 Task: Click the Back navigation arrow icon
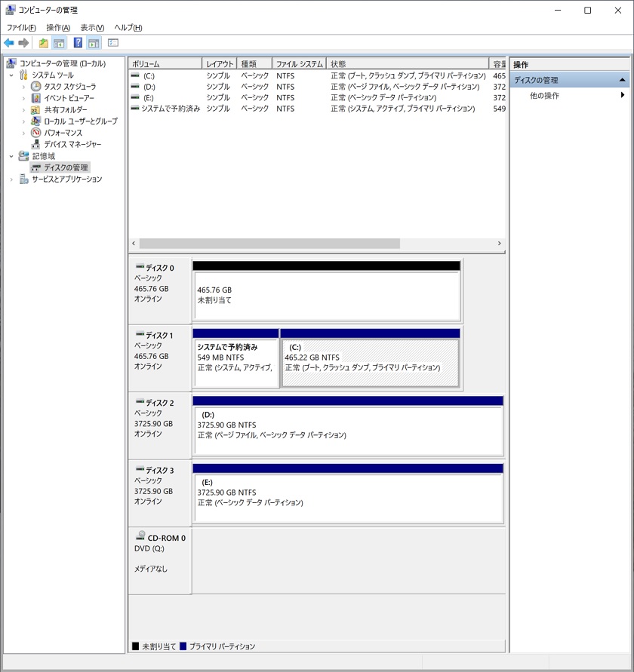8,43
